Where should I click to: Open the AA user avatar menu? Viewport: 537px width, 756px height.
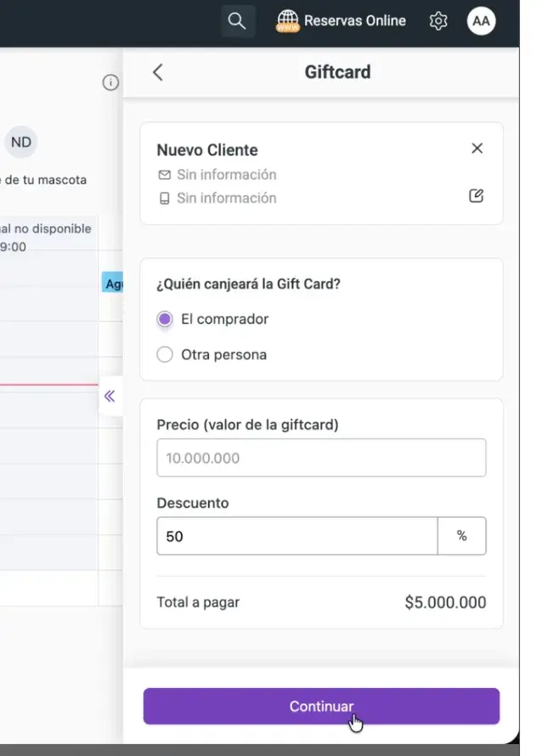[x=481, y=21]
